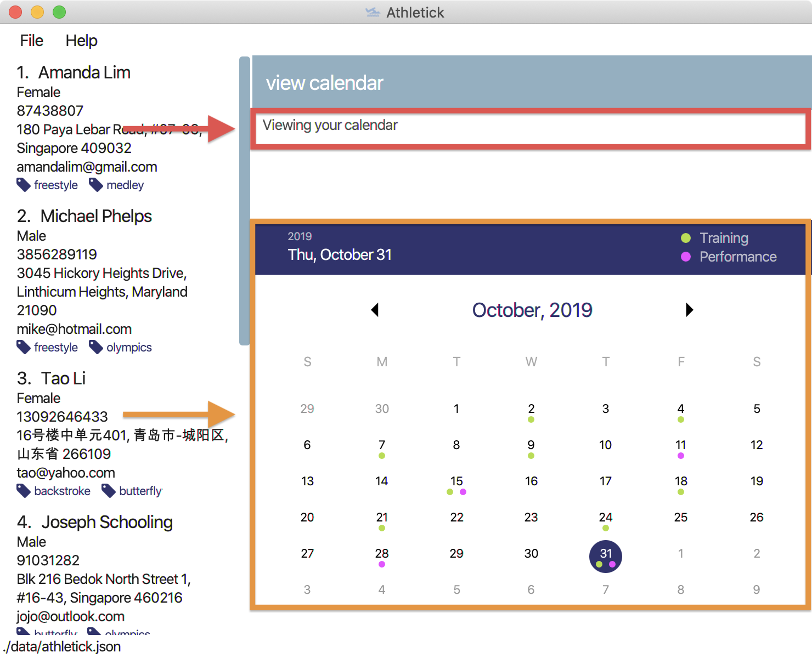This screenshot has height=658, width=812.
Task: Click phone number 3856289119
Action: [57, 254]
